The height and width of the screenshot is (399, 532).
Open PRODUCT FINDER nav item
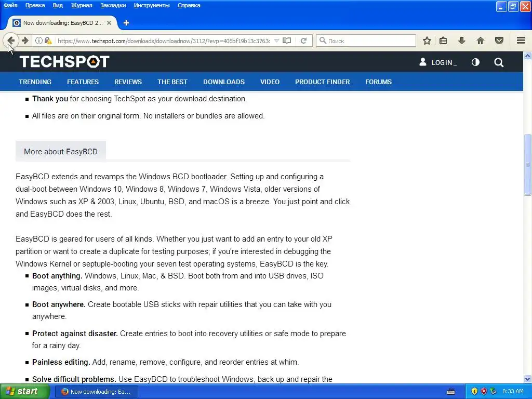322,82
